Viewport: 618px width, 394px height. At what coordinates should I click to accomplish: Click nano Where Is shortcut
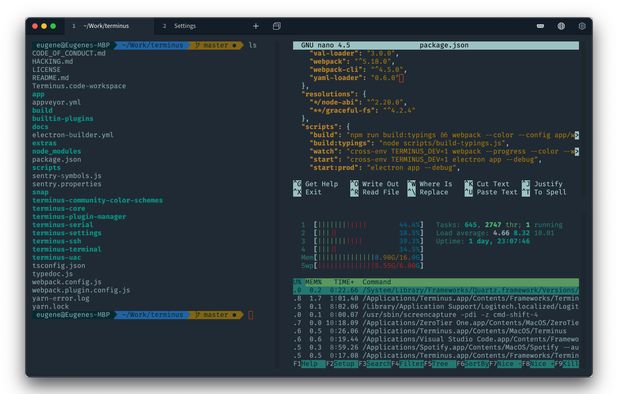[430, 184]
